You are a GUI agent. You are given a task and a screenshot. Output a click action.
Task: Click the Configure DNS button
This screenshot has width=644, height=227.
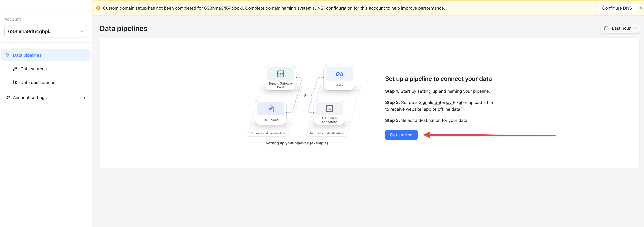616,8
